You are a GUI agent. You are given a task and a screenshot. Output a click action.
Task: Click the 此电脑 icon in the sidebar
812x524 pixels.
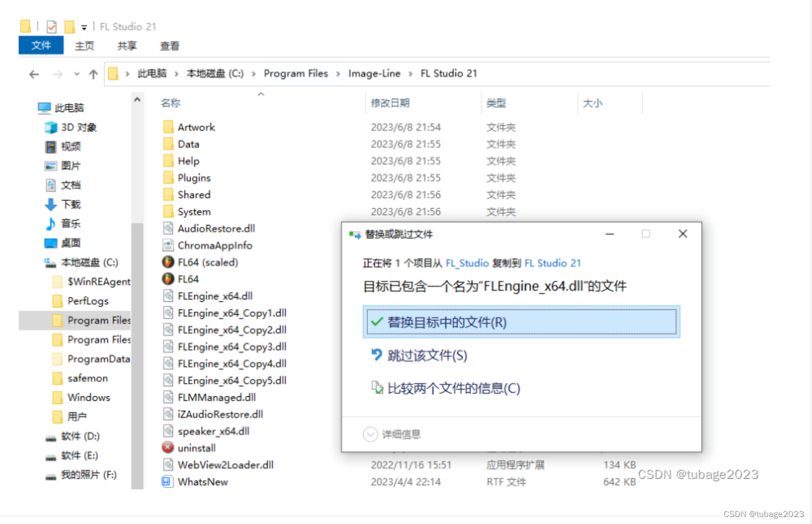click(44, 108)
